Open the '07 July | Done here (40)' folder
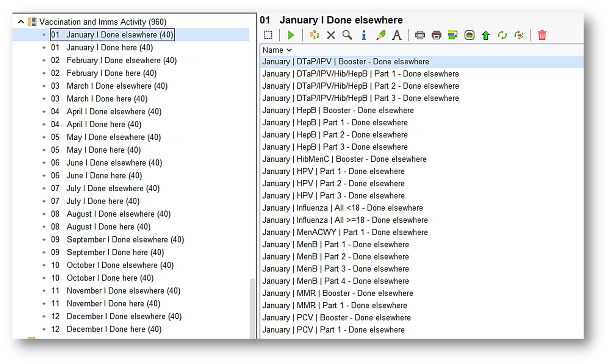This screenshot has height=364, width=609. pyautogui.click(x=95, y=201)
